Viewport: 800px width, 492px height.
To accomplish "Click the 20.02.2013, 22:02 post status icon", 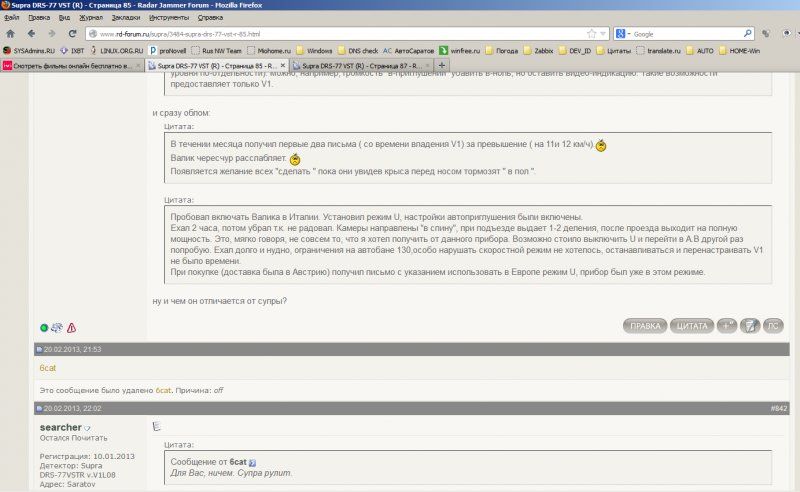I will point(39,409).
